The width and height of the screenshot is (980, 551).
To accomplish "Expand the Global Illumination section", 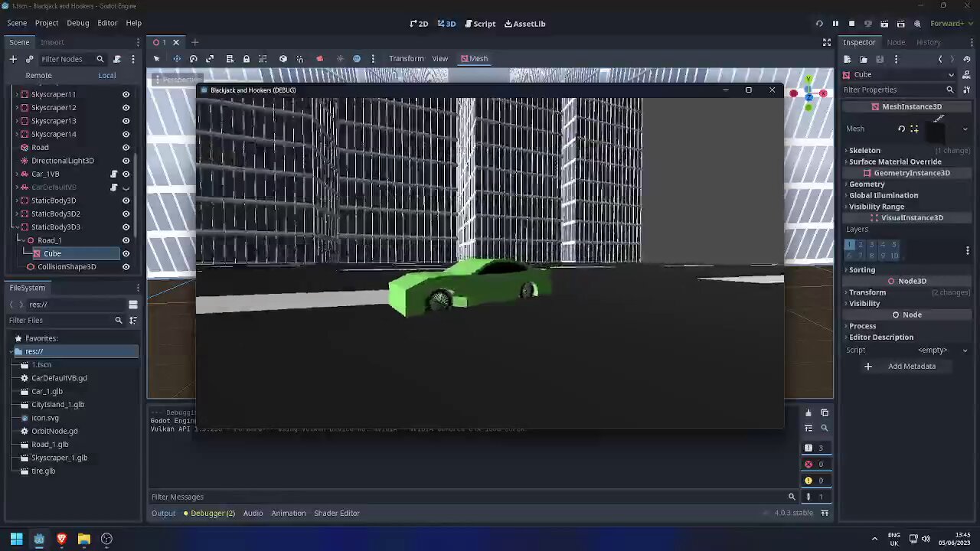I will [x=884, y=195].
